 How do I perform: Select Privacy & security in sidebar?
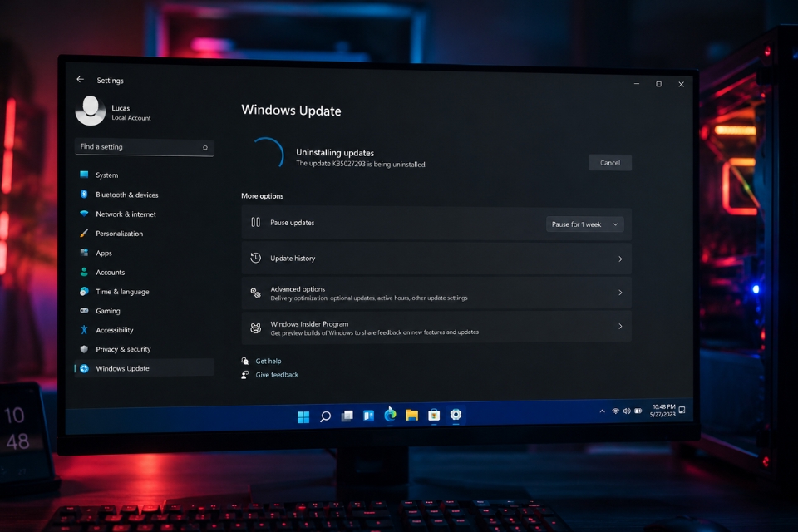123,349
